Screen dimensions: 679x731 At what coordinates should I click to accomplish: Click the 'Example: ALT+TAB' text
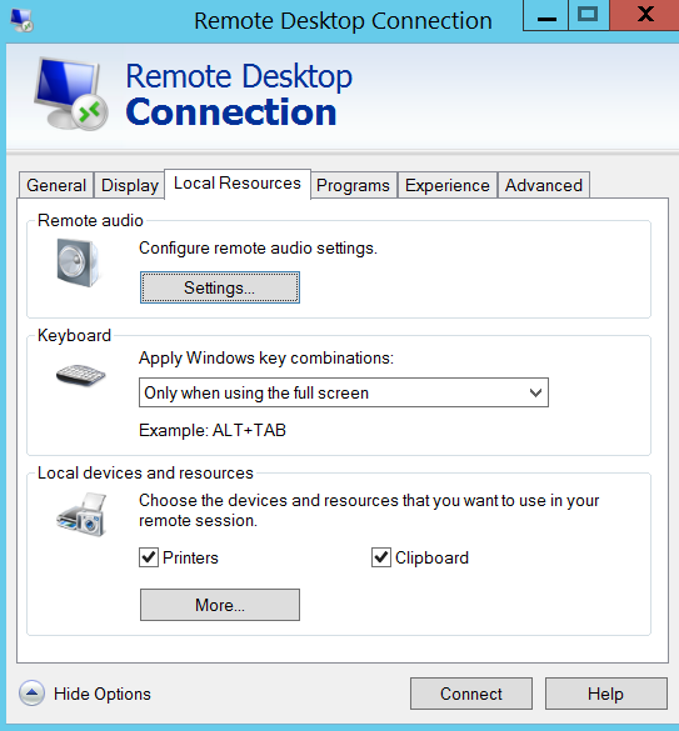click(212, 430)
